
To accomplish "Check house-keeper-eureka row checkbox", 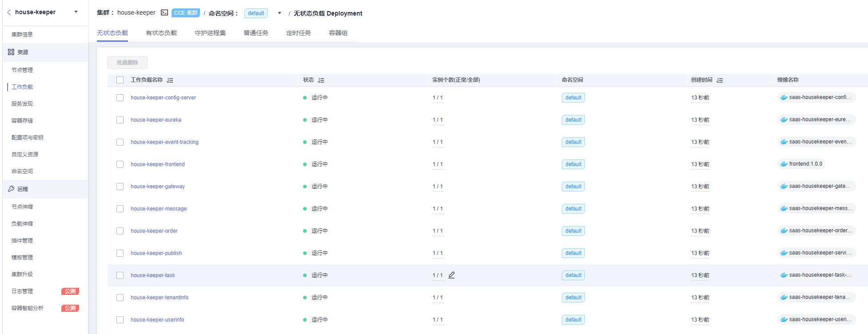I will click(120, 120).
